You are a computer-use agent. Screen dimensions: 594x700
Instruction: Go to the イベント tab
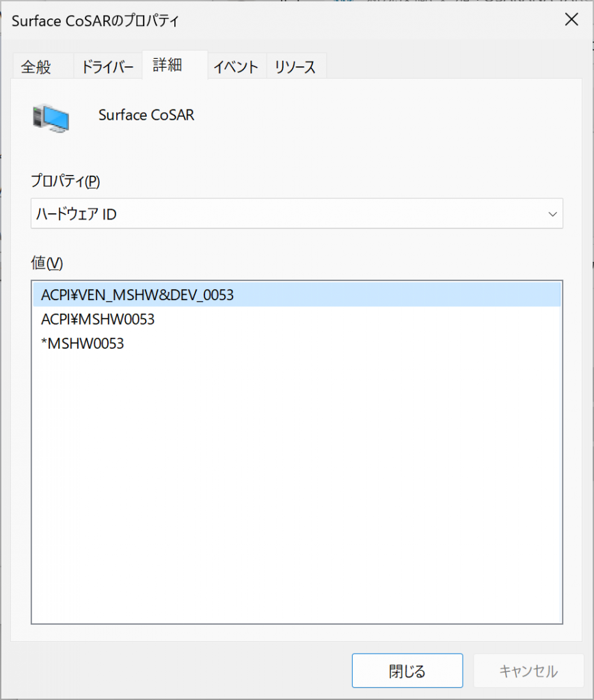pyautogui.click(x=237, y=66)
